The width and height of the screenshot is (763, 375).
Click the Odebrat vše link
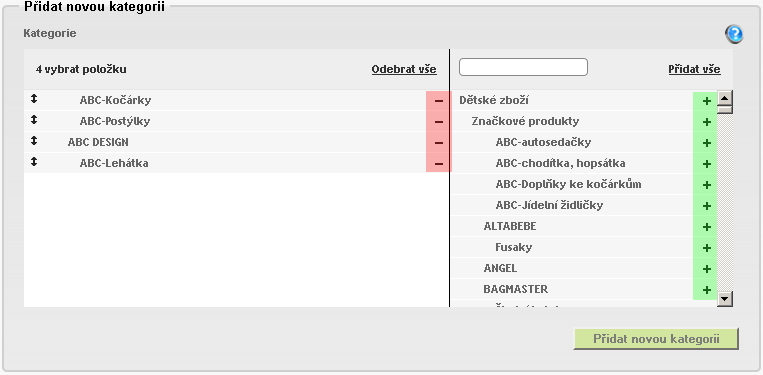click(x=404, y=69)
